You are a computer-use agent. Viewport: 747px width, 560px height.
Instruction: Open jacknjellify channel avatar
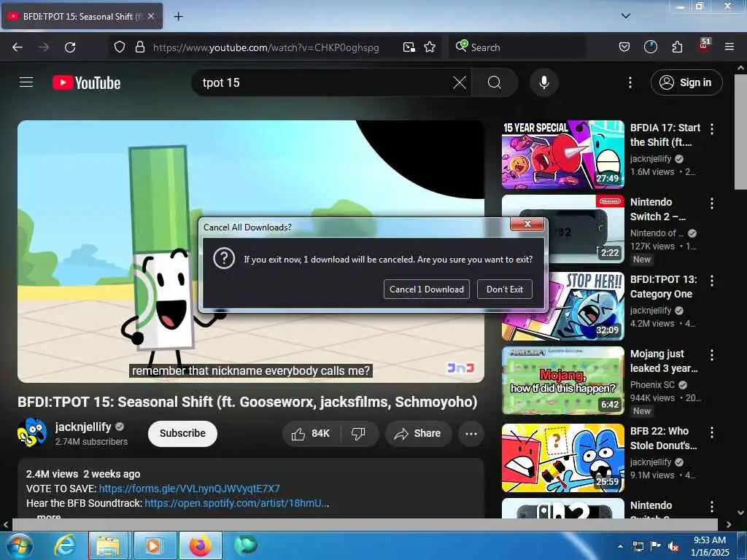(x=32, y=432)
